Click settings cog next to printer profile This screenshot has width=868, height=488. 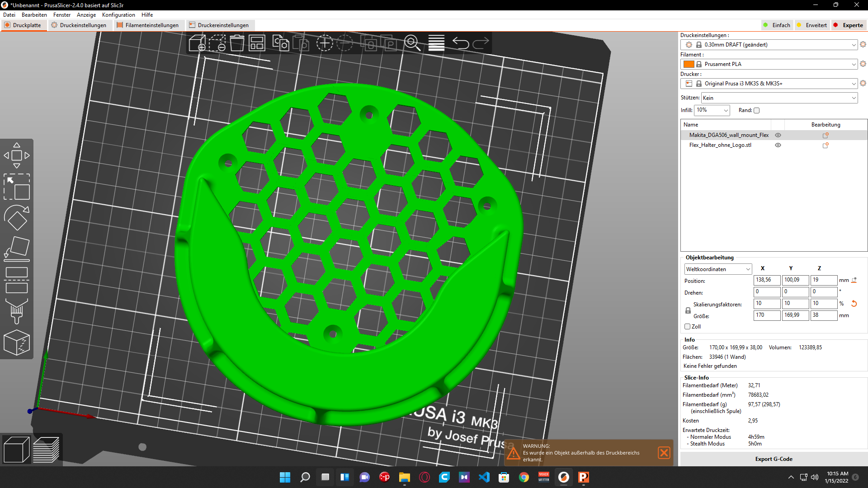pos(863,83)
